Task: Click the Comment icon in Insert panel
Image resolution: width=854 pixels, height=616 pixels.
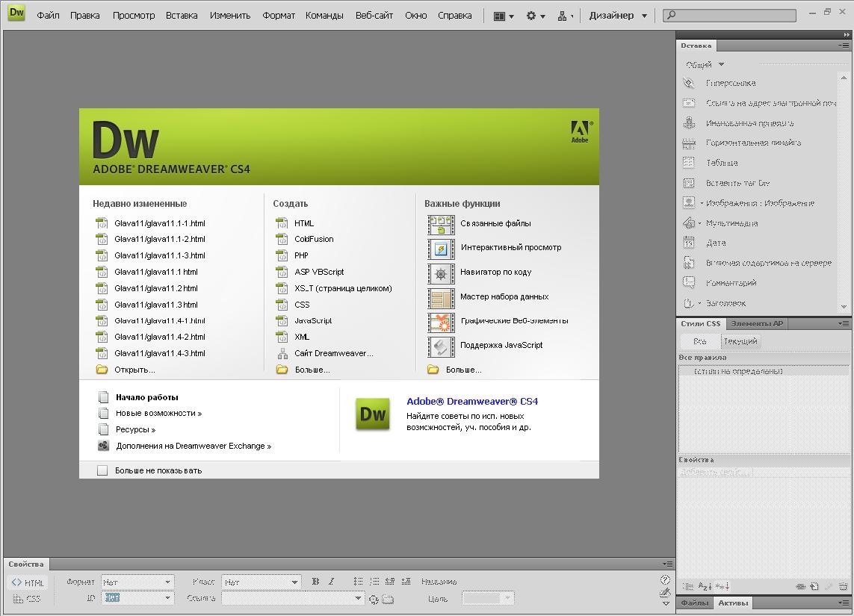Action: click(x=689, y=283)
